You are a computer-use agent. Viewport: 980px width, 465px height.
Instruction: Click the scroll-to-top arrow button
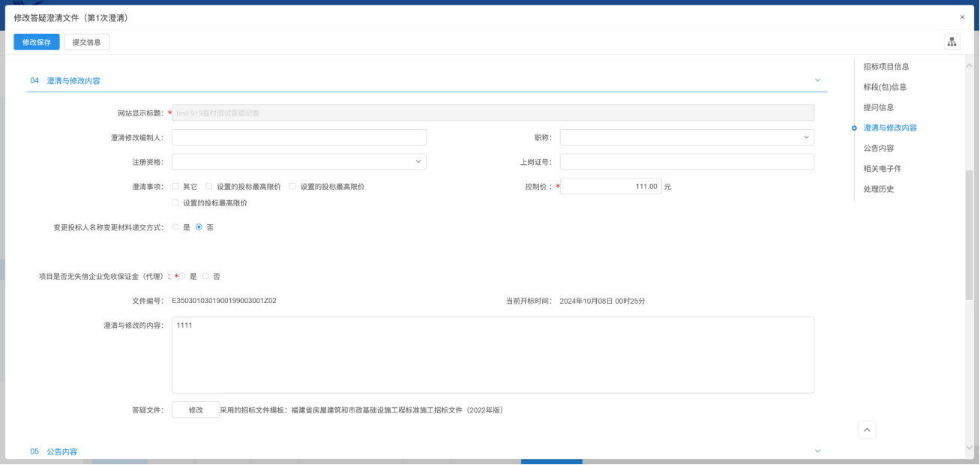point(867,430)
